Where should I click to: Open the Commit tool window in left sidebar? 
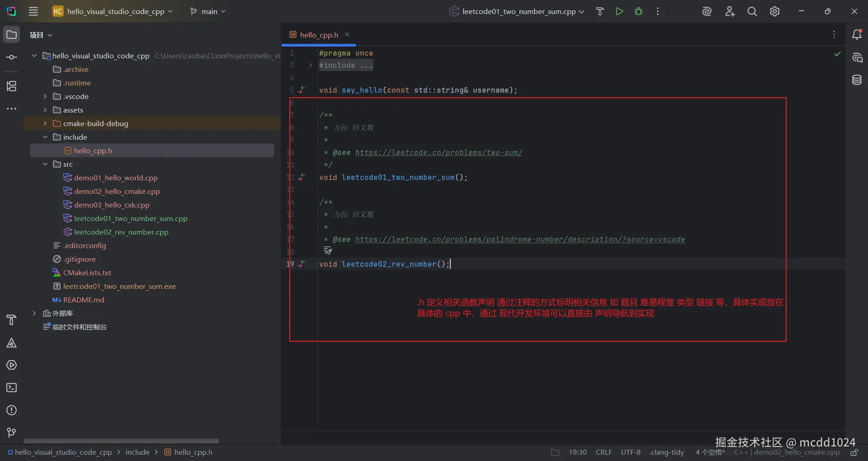tap(12, 57)
